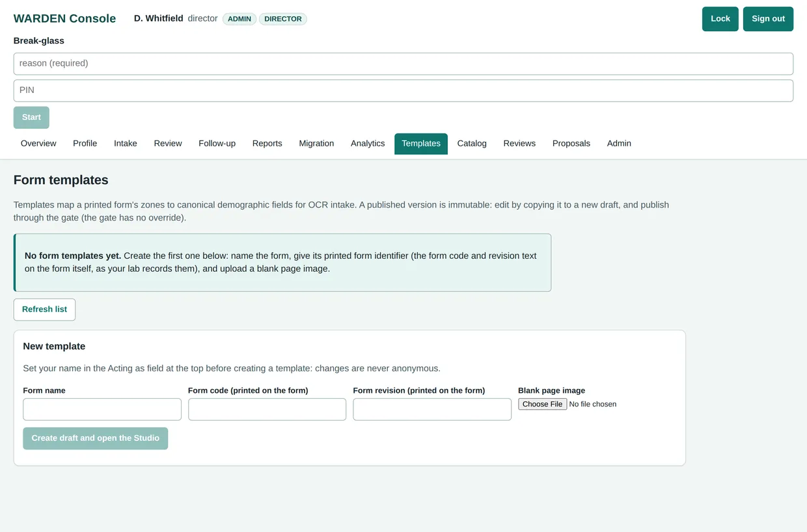Viewport: 807px width, 532px height.
Task: Open the Proposals tab
Action: click(x=571, y=144)
